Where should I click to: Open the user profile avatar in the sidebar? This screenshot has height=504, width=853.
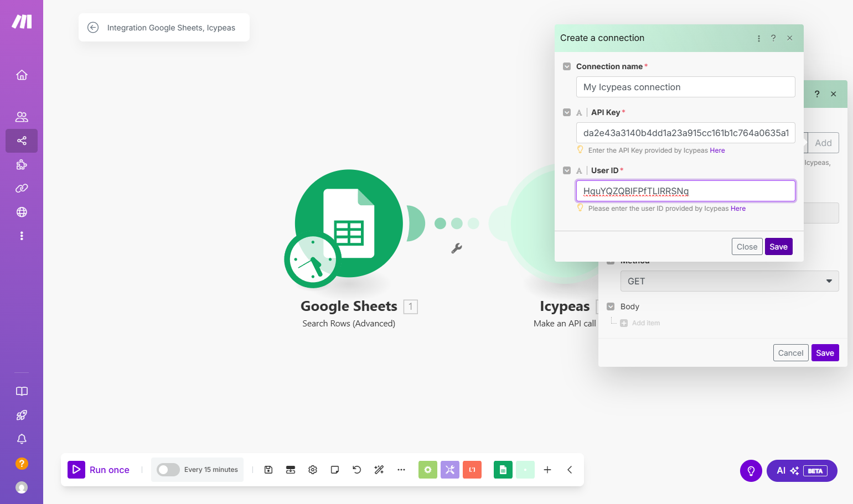tap(22, 487)
